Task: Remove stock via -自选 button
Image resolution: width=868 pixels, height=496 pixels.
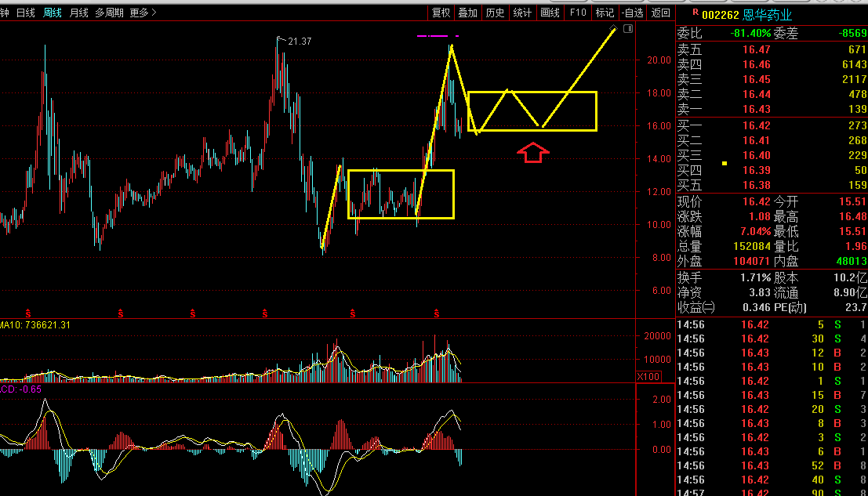Action: 632,13
